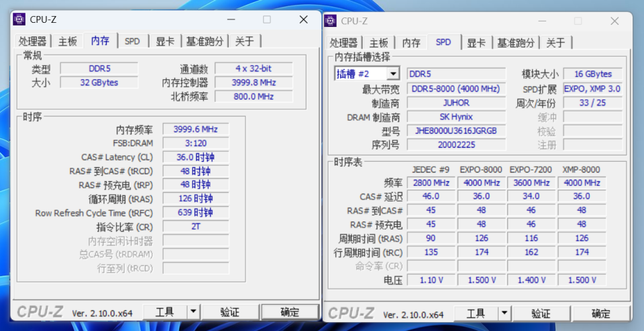Click JEDEC CAS latency cell 46.0

pos(431,196)
